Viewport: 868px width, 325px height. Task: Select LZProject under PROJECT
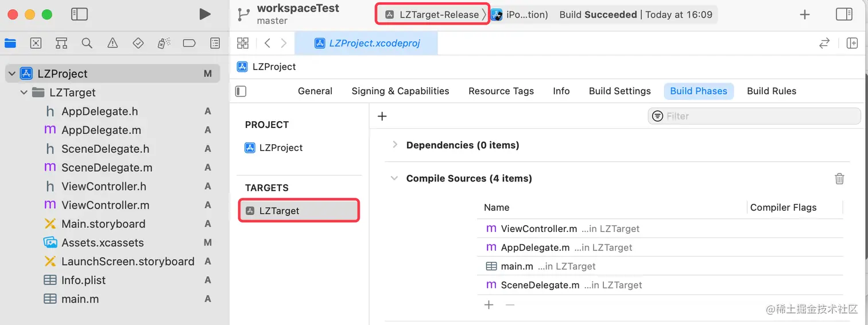click(273, 148)
